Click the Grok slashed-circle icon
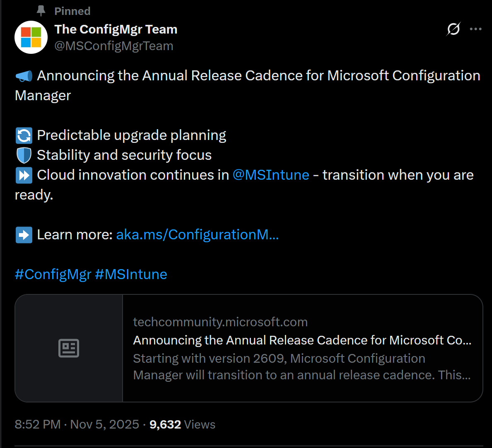The image size is (492, 448). click(x=453, y=29)
